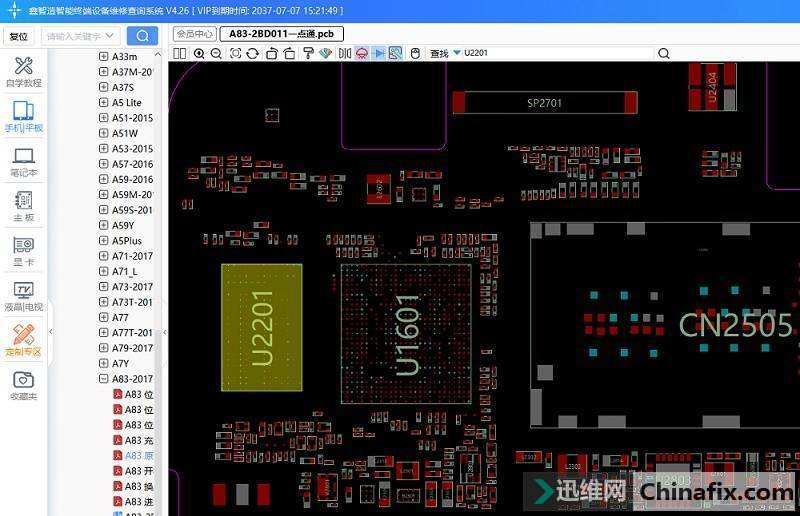
Task: Expand the A33m tree node
Action: [x=103, y=57]
